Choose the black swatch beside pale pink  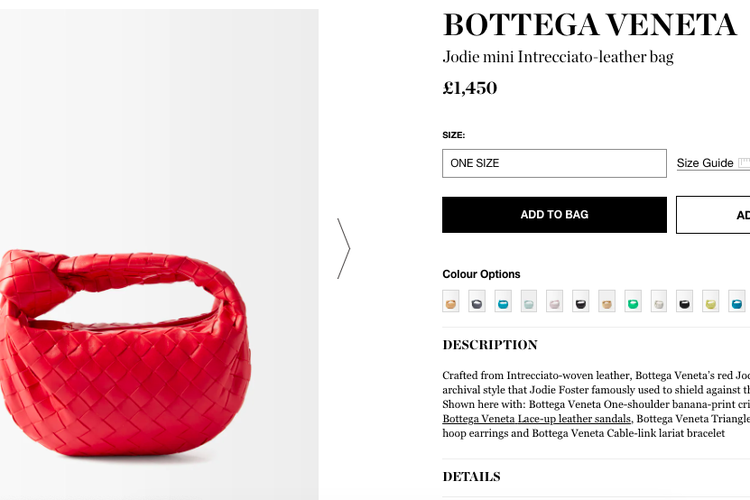(581, 301)
